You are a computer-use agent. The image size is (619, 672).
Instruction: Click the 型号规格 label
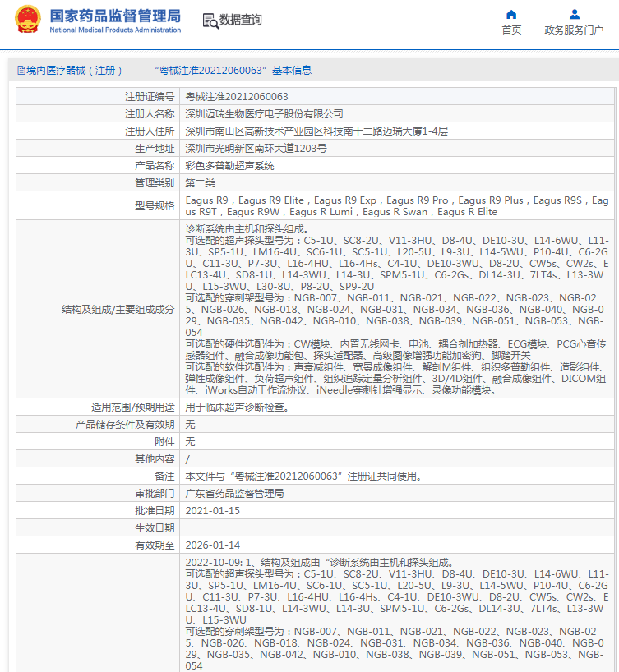pyautogui.click(x=155, y=206)
